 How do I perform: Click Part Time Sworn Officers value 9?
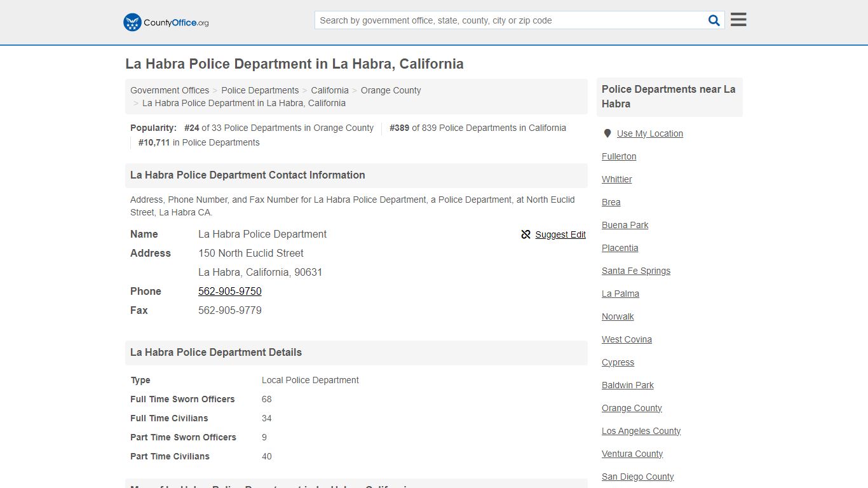click(x=264, y=437)
